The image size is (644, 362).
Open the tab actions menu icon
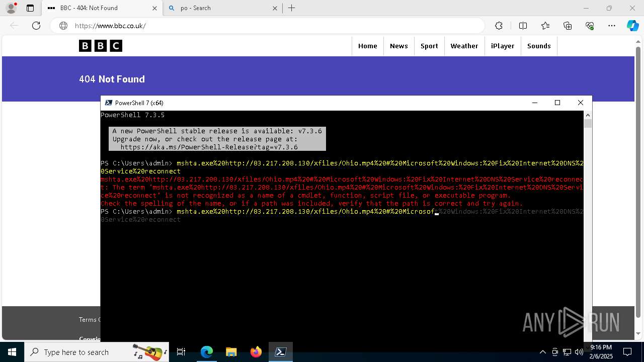[x=30, y=8]
